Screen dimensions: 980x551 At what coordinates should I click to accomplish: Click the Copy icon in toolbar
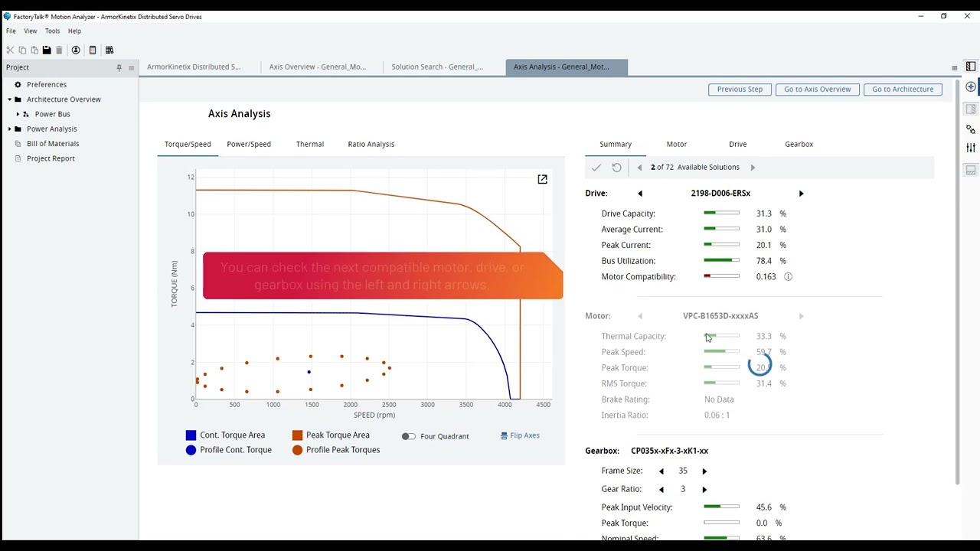tap(22, 51)
